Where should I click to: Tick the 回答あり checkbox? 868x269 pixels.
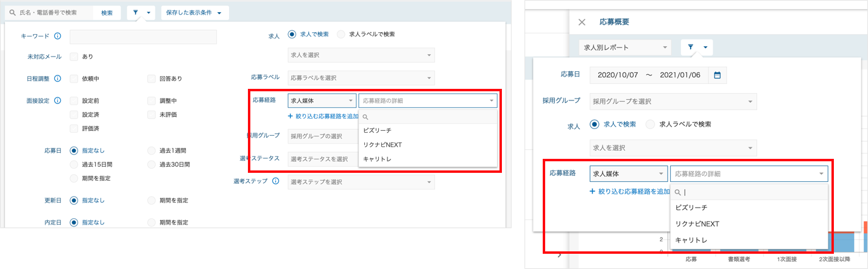click(151, 79)
